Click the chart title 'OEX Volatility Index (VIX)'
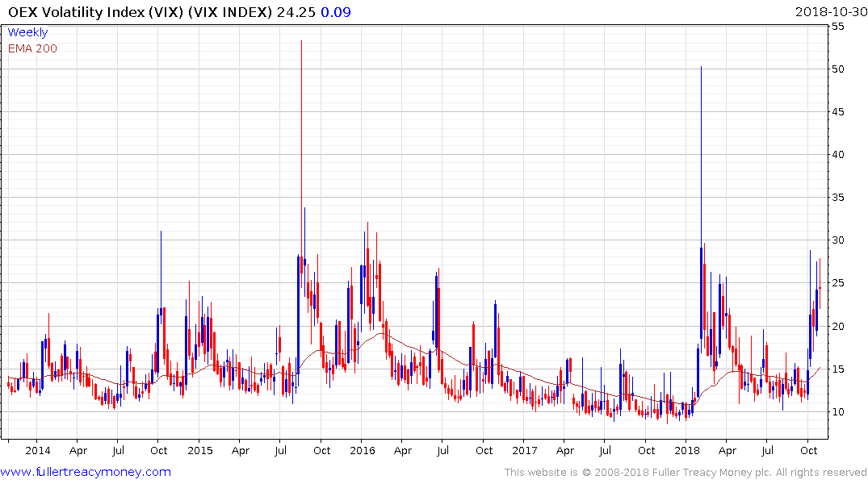The height and width of the screenshot is (484, 868). [x=95, y=12]
